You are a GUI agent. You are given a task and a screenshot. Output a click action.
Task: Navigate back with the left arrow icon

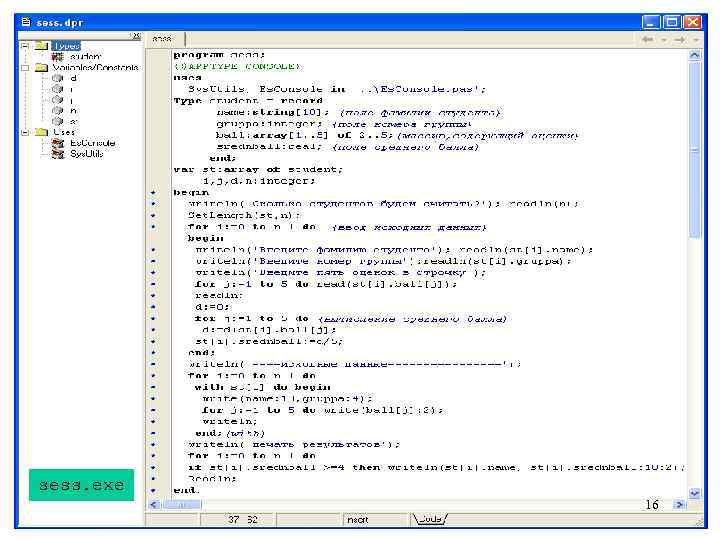[648, 39]
